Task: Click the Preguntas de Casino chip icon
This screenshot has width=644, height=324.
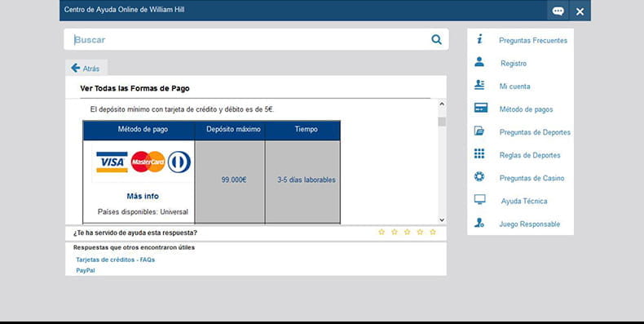Action: 479,177
